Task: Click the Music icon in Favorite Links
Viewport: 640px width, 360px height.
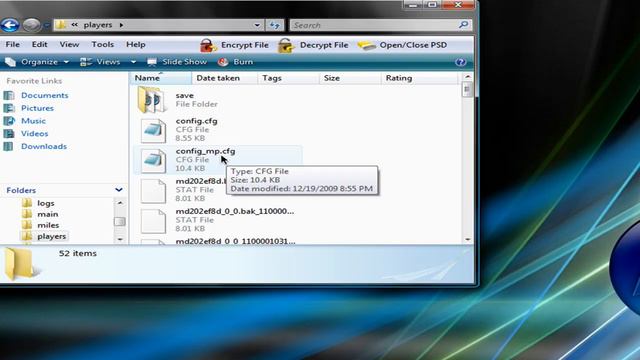Action: (x=9, y=121)
